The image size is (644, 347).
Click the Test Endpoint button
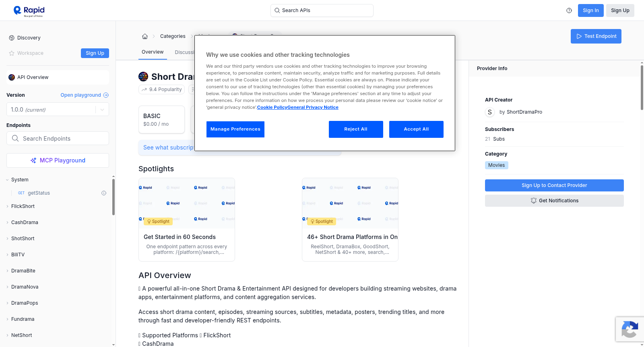coord(596,36)
